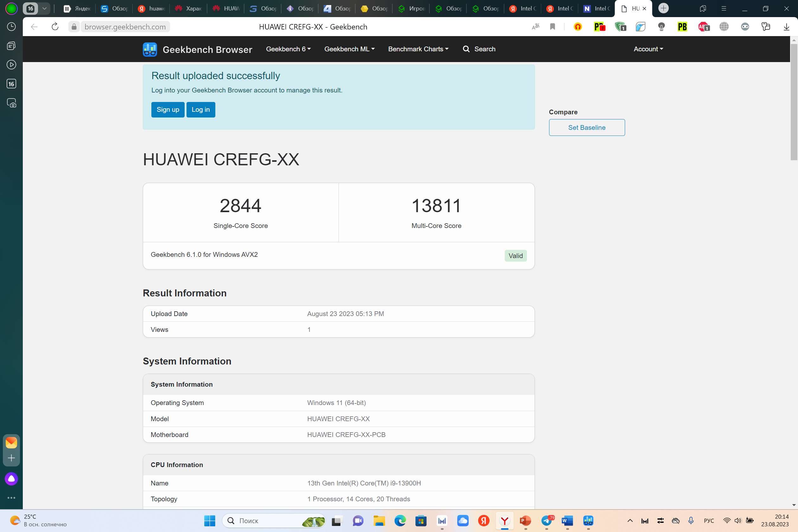This screenshot has height=532, width=798.
Task: Click the sidebar screenshot camera icon
Action: 11,103
